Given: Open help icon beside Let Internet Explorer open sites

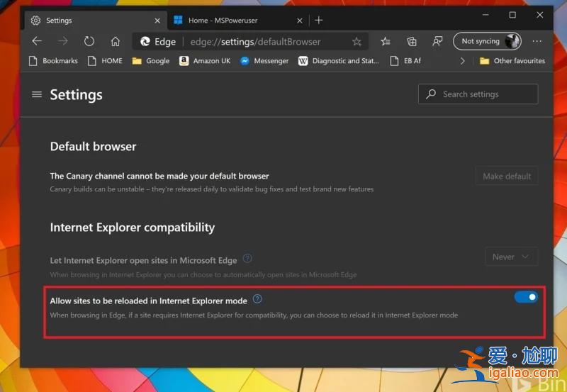Looking at the screenshot, I should pos(247,258).
